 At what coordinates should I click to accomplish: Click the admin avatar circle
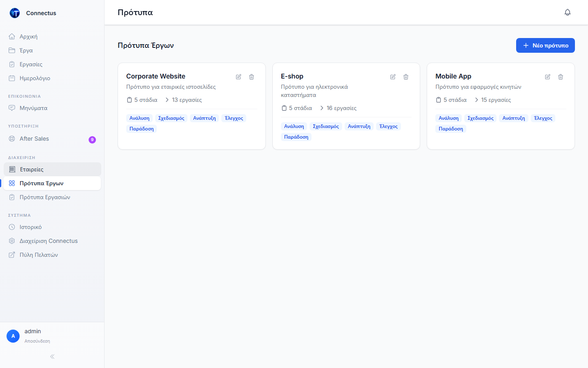pos(13,336)
